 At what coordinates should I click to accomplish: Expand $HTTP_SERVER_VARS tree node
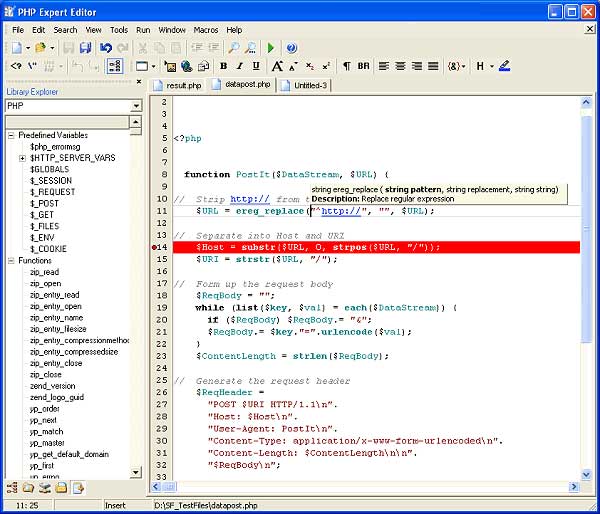tap(23, 158)
